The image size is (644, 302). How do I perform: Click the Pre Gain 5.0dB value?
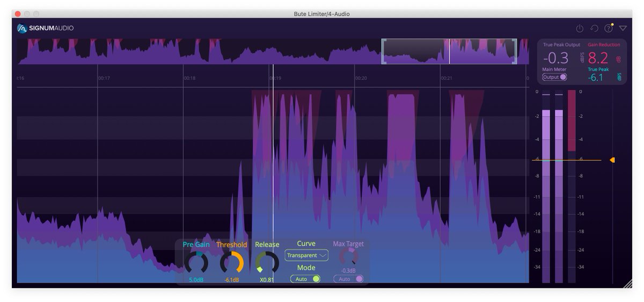(x=196, y=279)
